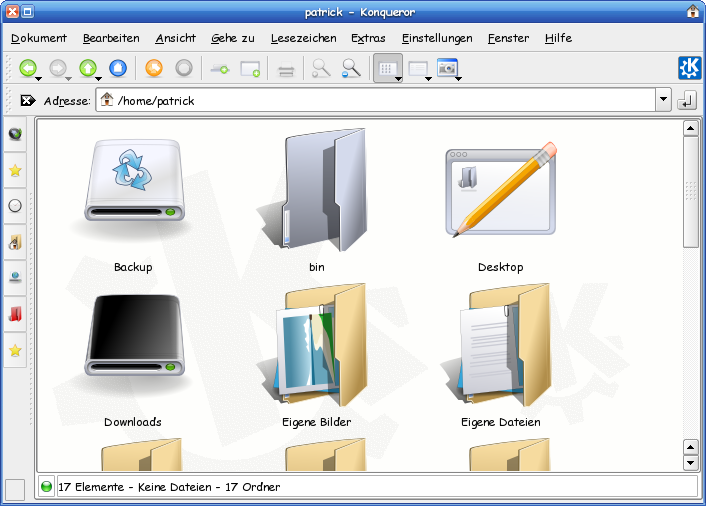
Task: Expand the image view dropdown arrow
Action: [x=458, y=79]
